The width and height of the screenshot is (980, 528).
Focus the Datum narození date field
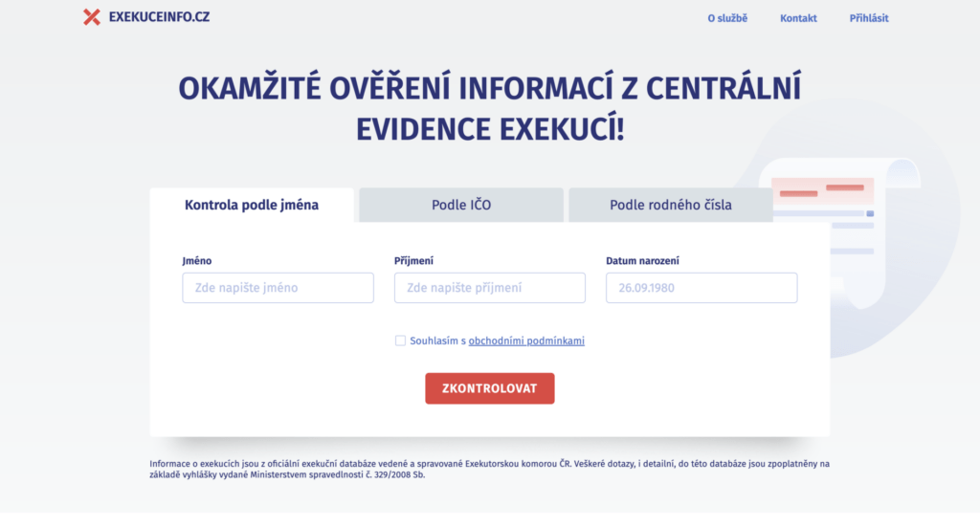tap(701, 288)
